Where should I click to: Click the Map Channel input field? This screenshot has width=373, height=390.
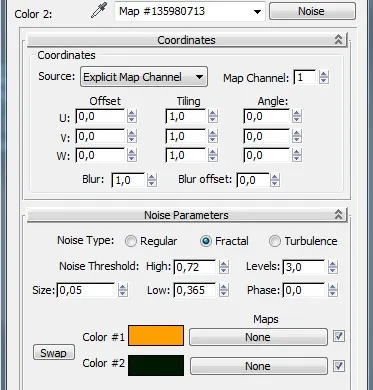[x=305, y=77]
